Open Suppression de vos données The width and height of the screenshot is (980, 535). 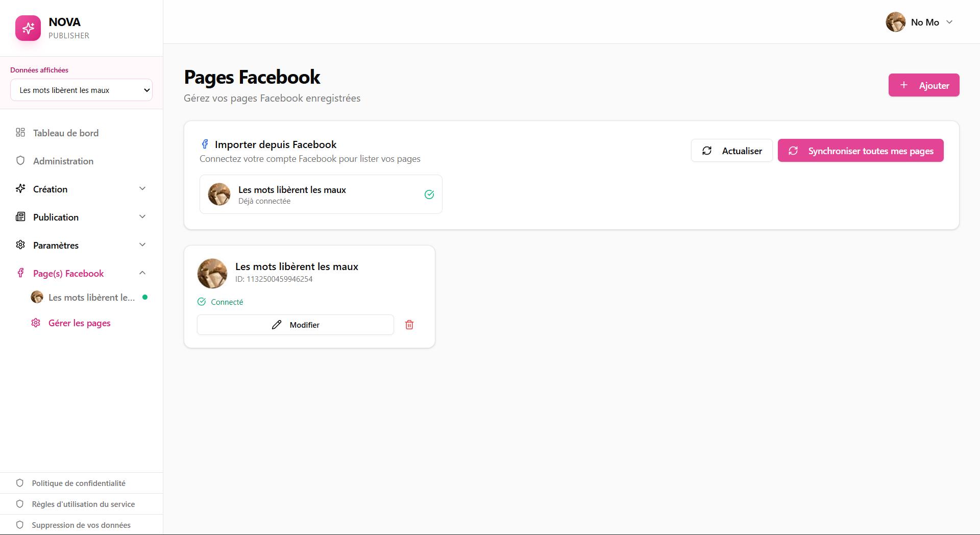82,525
